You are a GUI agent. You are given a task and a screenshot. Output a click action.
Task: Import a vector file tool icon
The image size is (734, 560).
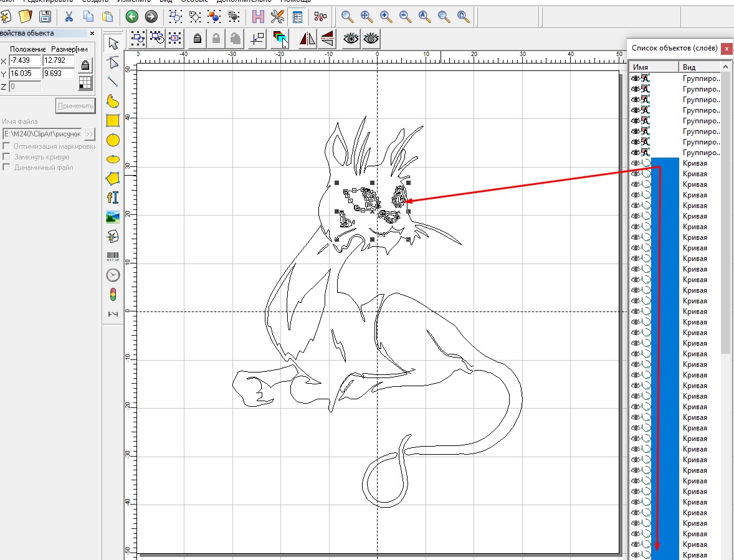(113, 236)
